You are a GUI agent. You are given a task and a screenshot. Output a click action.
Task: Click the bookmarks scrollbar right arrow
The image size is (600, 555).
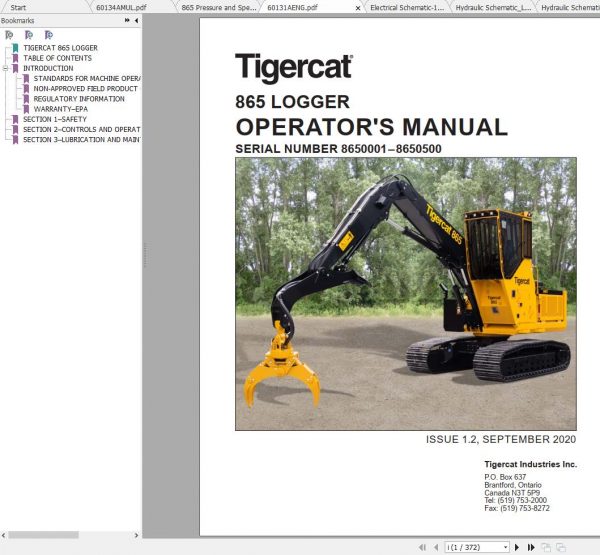coord(136,535)
